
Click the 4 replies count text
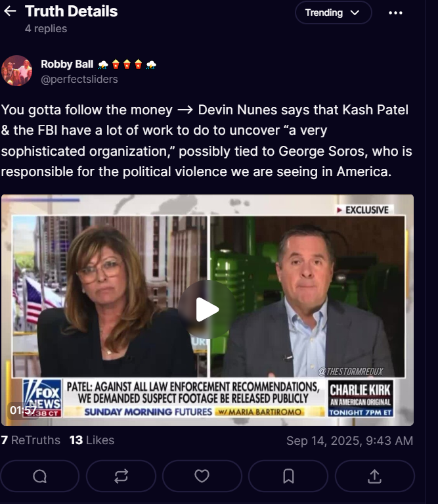[x=46, y=29]
